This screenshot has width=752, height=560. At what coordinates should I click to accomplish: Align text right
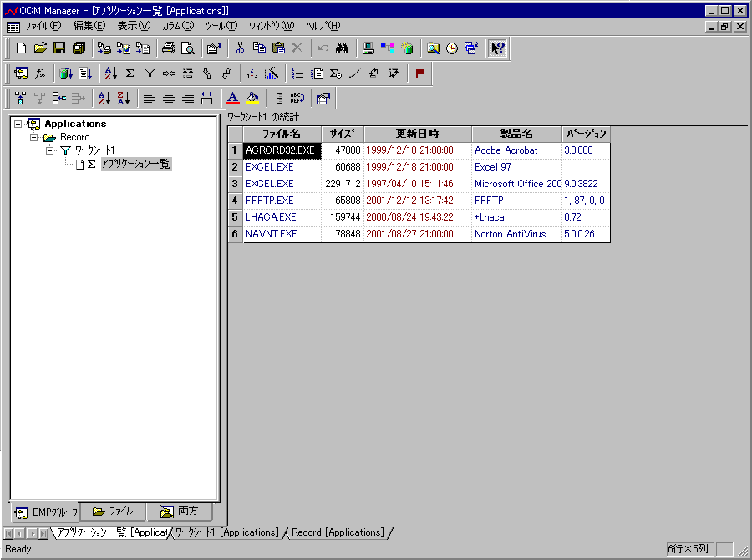coord(187,99)
